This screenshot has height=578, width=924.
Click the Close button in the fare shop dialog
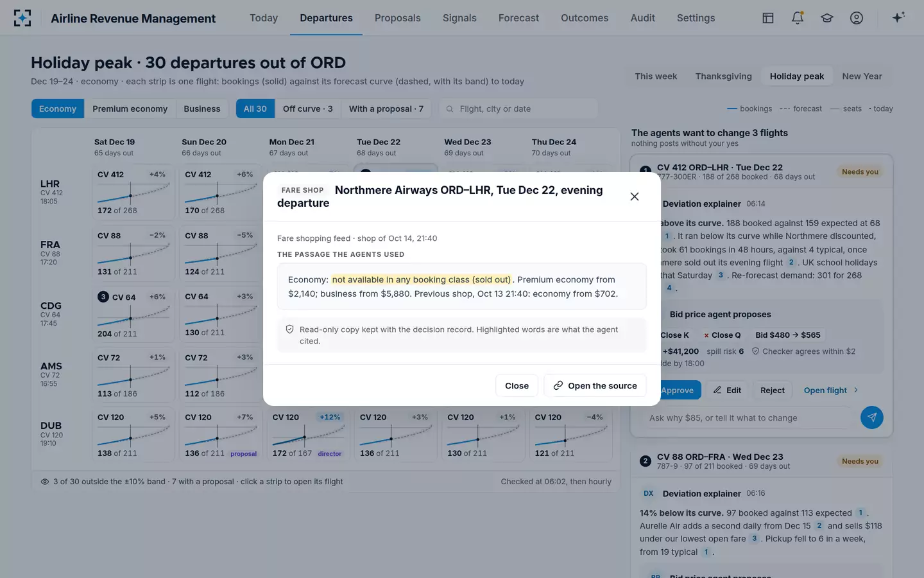(517, 385)
